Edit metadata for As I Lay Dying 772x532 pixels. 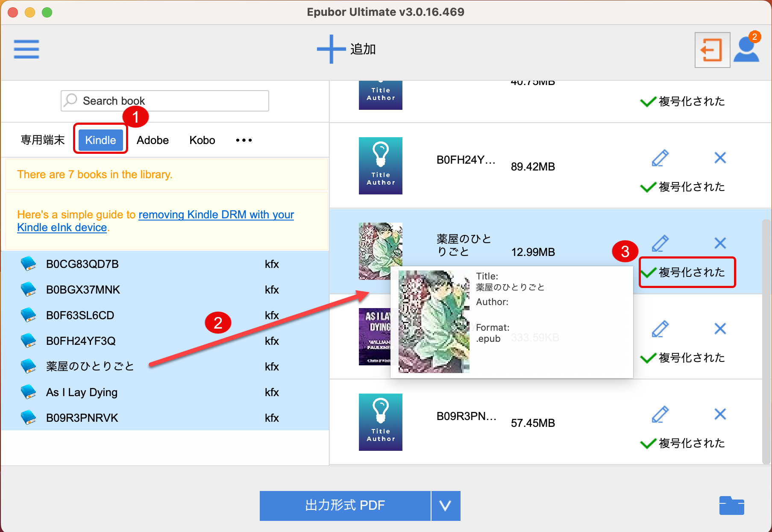(660, 329)
